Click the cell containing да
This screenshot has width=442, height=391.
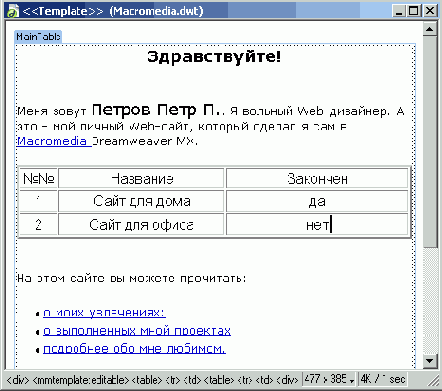[317, 201]
